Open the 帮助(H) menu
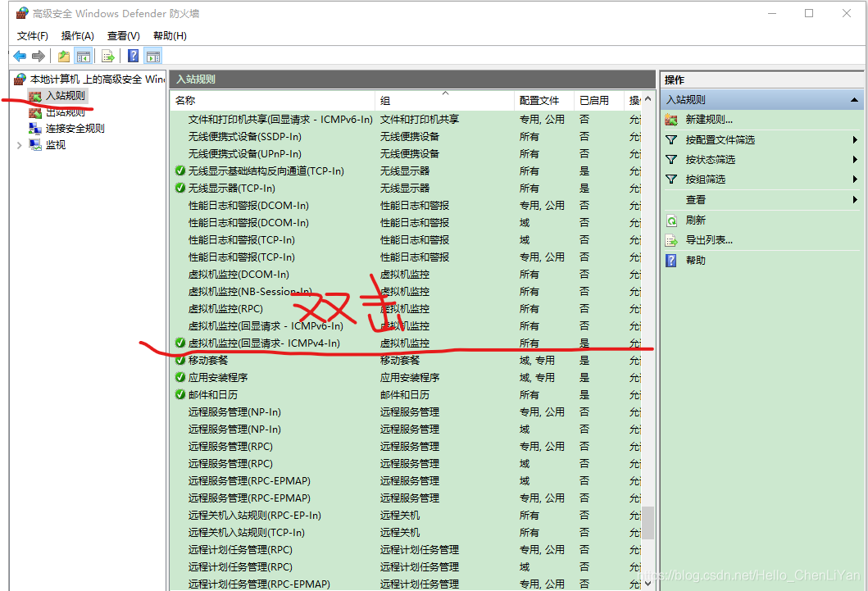This screenshot has height=591, width=868. [170, 36]
